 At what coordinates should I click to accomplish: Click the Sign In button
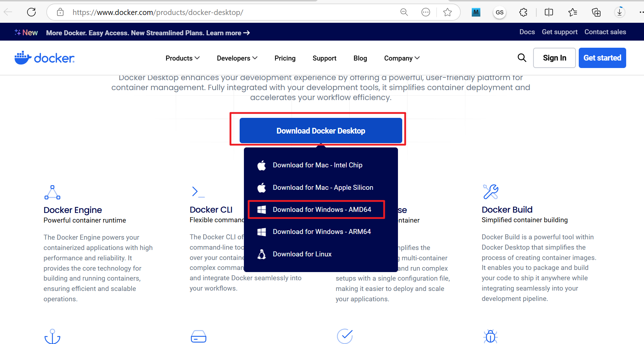(554, 58)
